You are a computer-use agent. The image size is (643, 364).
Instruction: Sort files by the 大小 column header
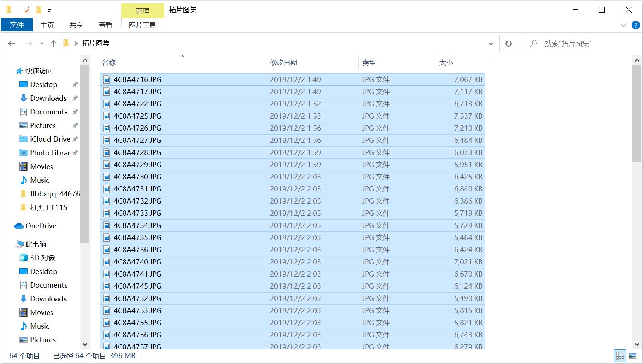[446, 63]
